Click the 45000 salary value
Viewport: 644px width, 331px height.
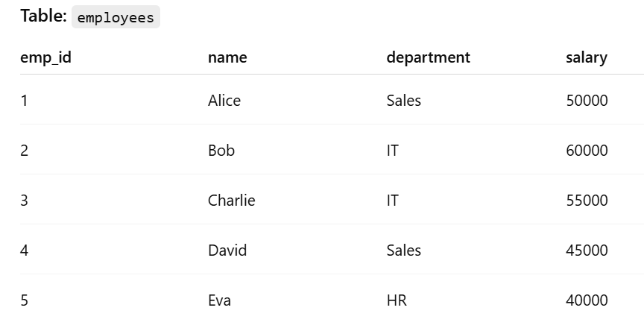pos(587,250)
